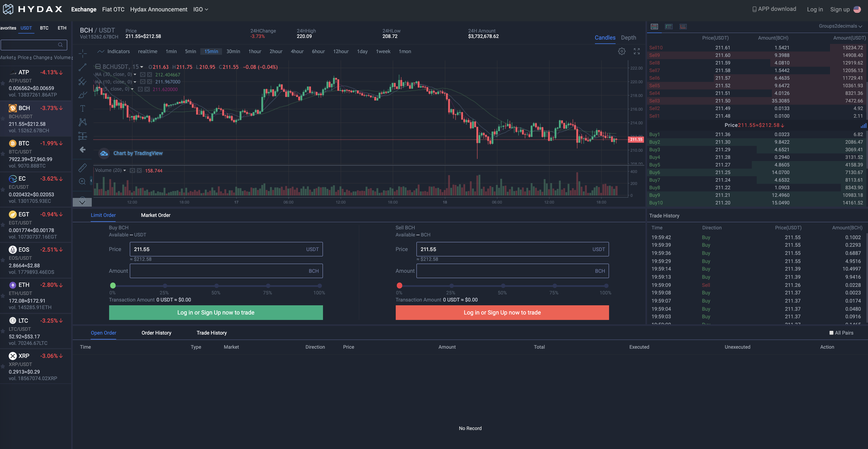Click green Log in or Sign Up button
Image resolution: width=868 pixels, height=449 pixels.
coord(216,312)
